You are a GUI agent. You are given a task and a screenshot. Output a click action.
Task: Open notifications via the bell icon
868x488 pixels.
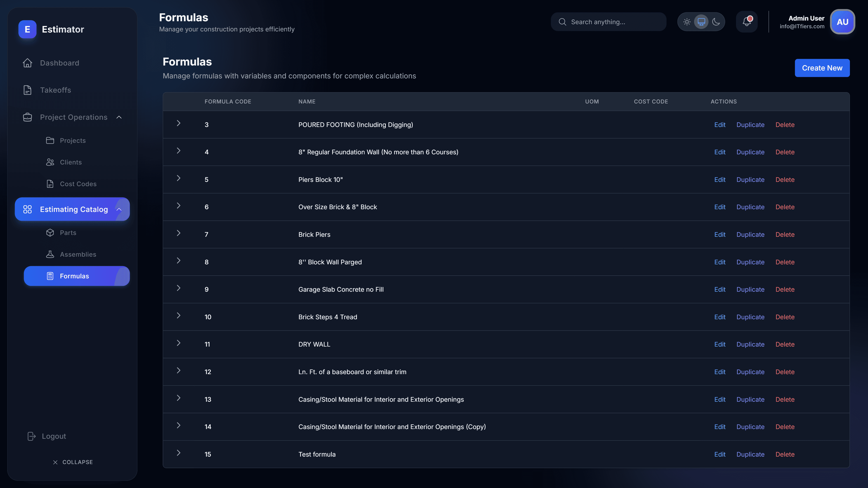coord(747,22)
